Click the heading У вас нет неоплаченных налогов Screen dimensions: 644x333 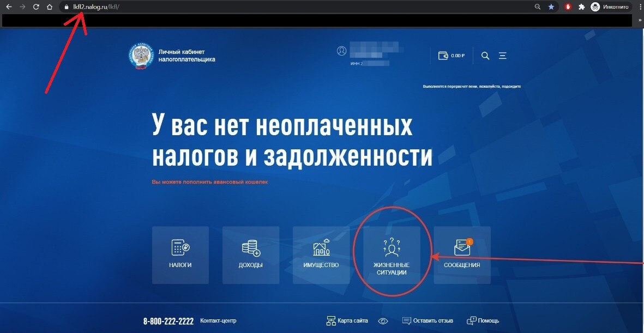(292, 141)
